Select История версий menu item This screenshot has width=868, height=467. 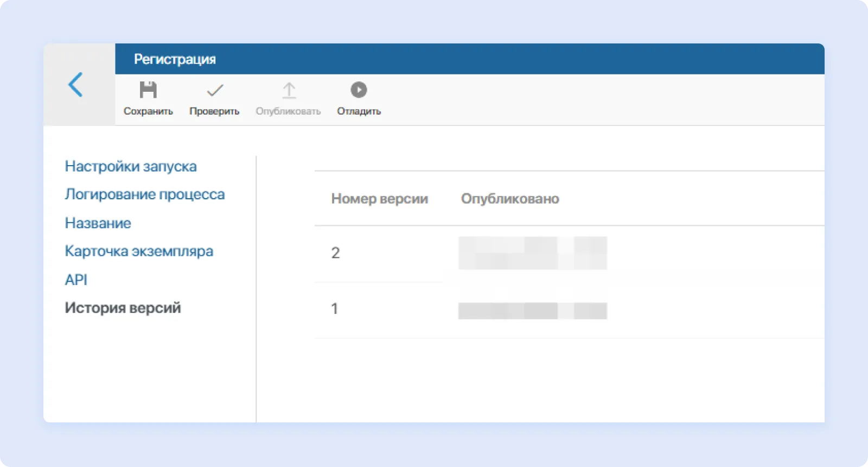click(x=123, y=308)
